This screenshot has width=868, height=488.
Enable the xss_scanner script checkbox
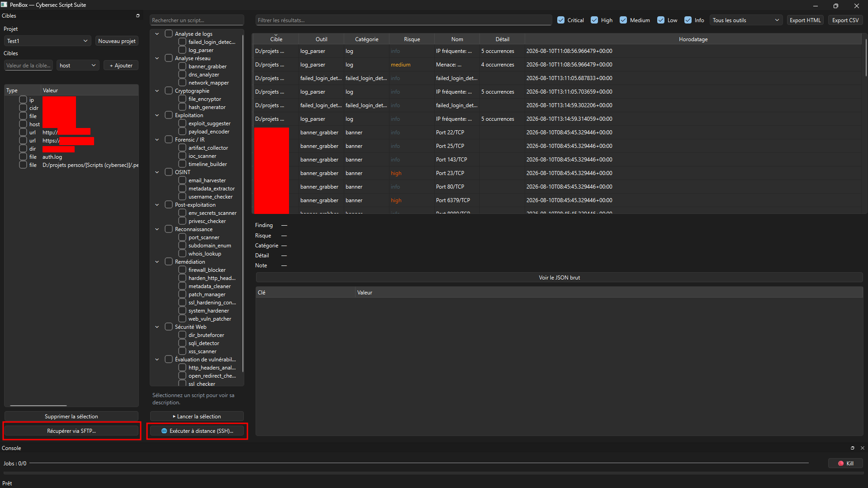coord(182,351)
